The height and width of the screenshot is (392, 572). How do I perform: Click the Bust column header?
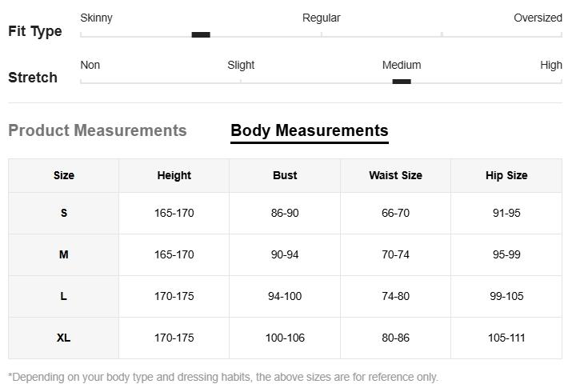285,175
